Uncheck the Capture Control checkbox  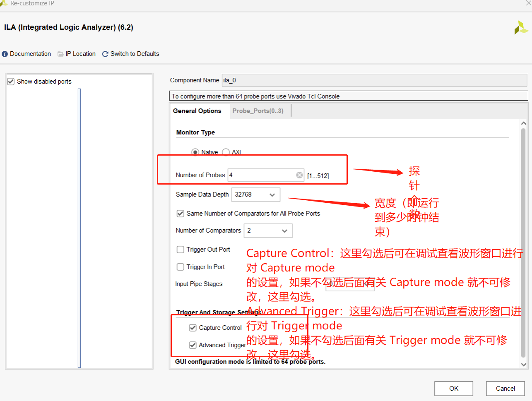193,328
